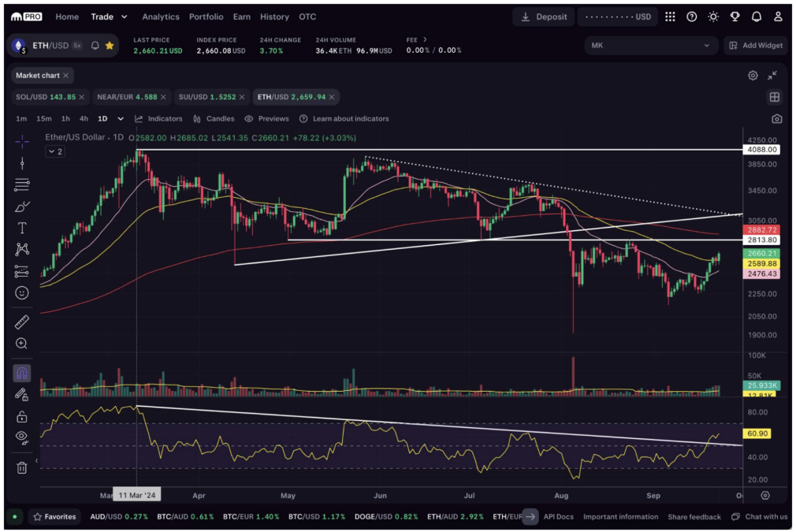Open the forecasting and measurement tools
The height and width of the screenshot is (532, 796).
(22, 272)
